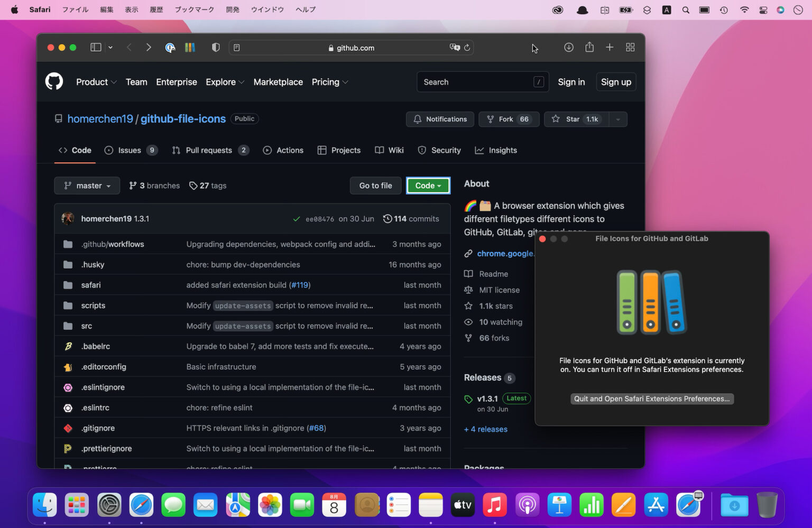Open the green Code download dropdown
Image resolution: width=812 pixels, height=528 pixels.
(x=428, y=186)
